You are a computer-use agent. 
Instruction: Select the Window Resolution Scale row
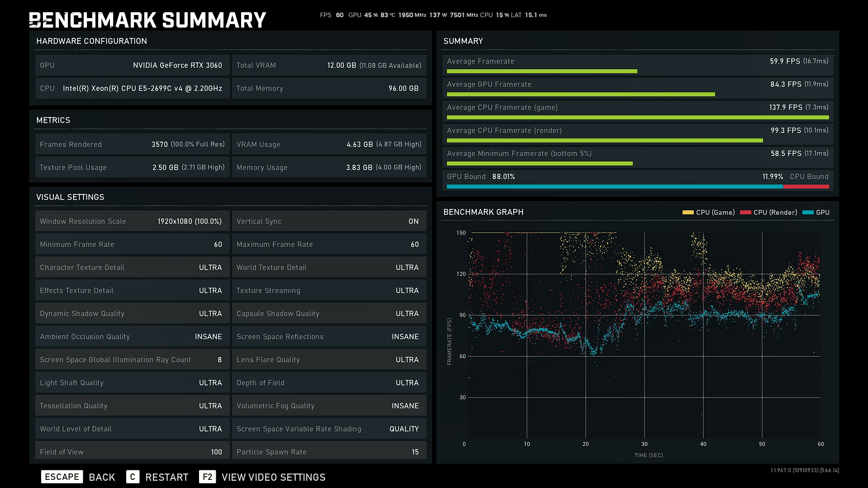[132, 221]
